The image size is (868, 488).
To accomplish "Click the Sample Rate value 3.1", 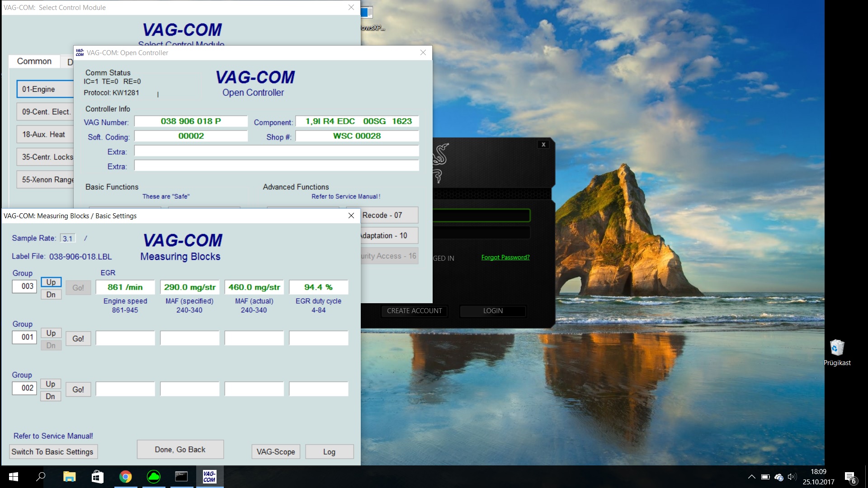I will tap(67, 238).
